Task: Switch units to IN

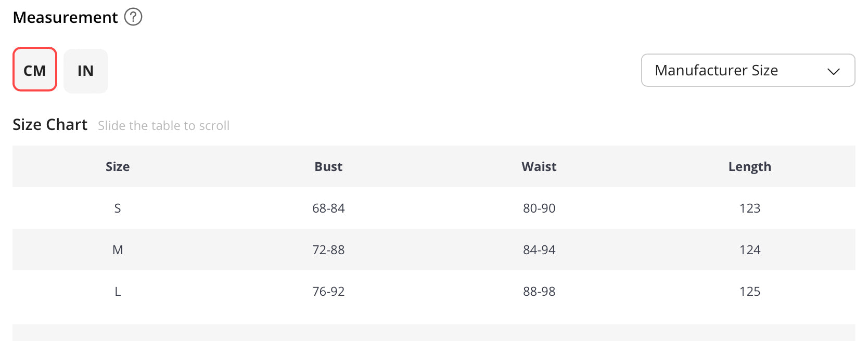Action: [86, 71]
